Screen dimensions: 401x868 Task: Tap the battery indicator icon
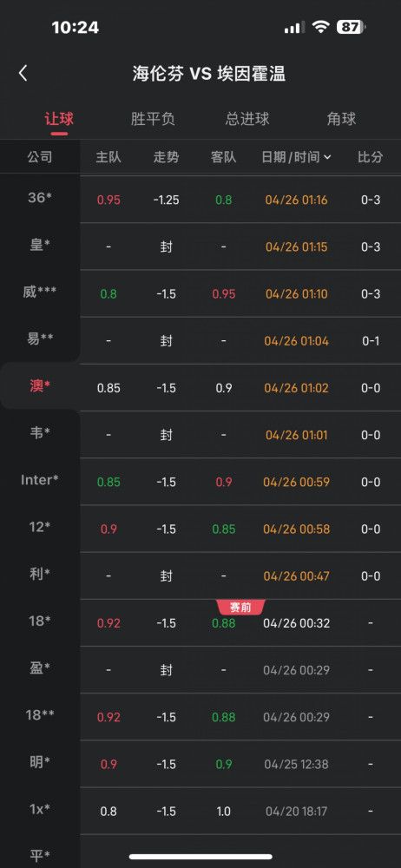pos(352,27)
